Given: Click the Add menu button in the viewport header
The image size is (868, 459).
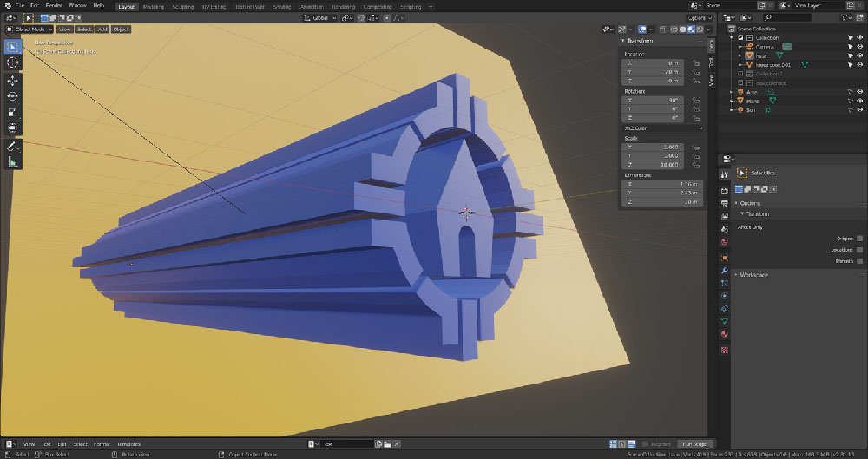Looking at the screenshot, I should pos(102,30).
